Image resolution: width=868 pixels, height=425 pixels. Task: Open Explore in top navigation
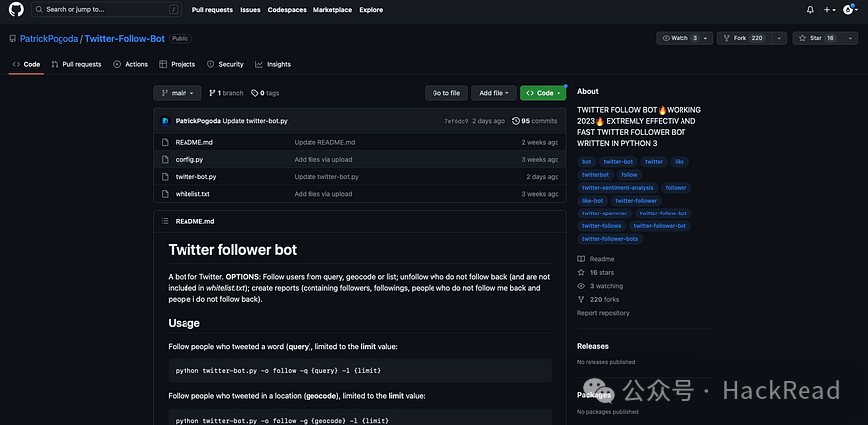(371, 10)
